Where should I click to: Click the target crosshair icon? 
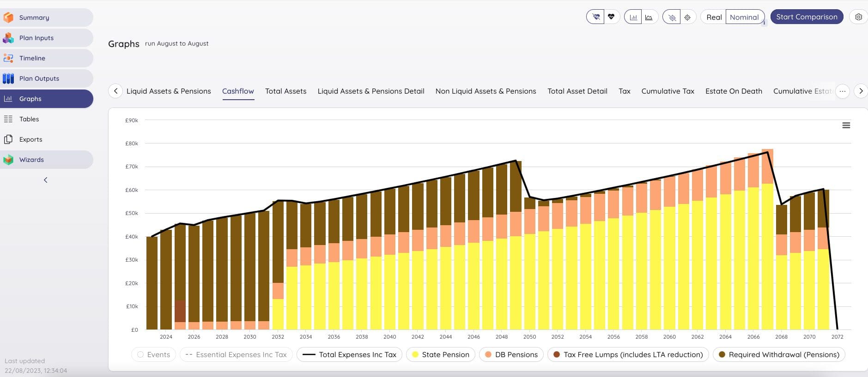pyautogui.click(x=687, y=18)
